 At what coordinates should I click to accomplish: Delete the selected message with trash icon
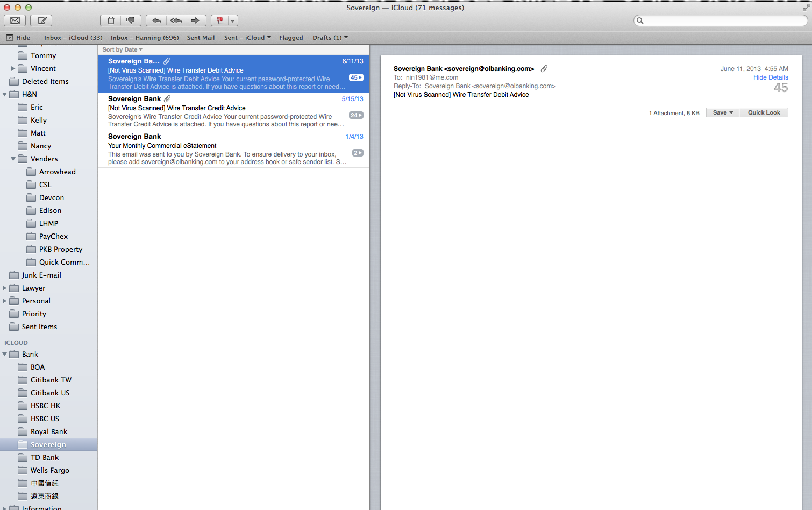coord(111,20)
